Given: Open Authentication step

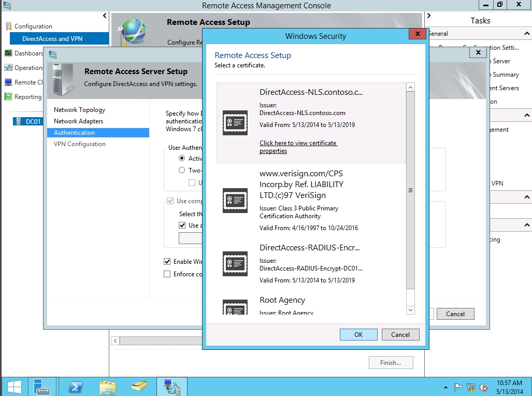Looking at the screenshot, I should 98,133.
